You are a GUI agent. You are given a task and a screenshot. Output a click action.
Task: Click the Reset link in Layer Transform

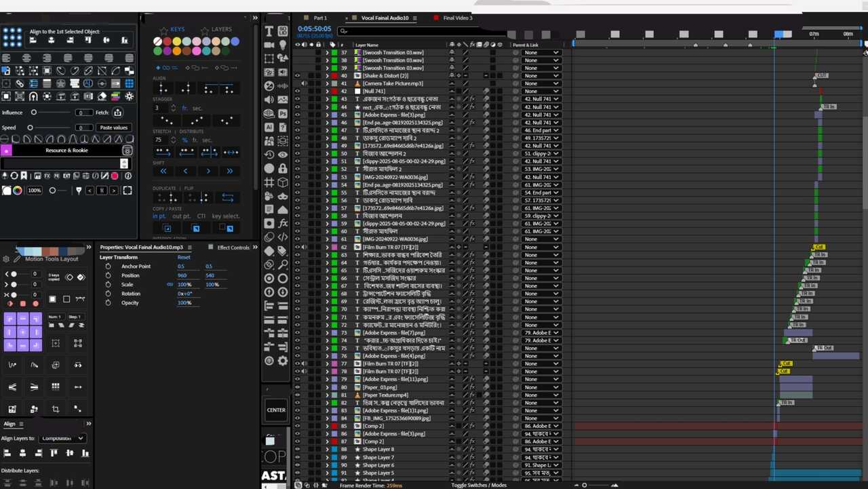(x=184, y=258)
